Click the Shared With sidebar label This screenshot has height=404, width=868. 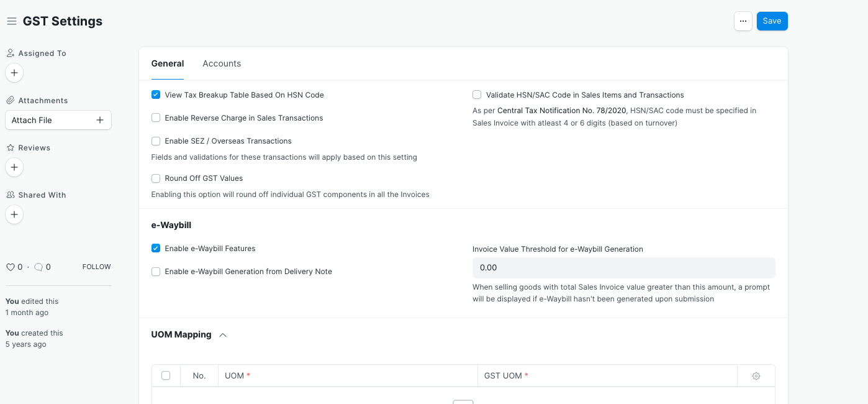click(x=42, y=195)
